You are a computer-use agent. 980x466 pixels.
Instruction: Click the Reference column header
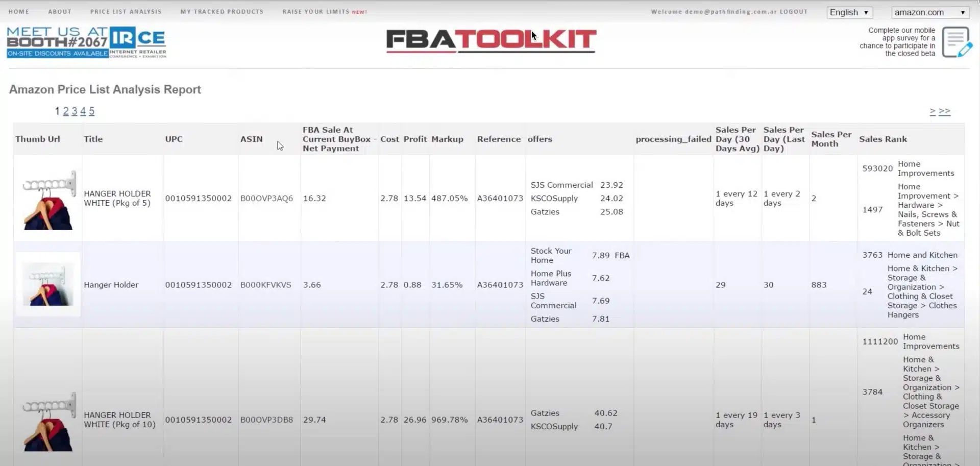(x=499, y=139)
